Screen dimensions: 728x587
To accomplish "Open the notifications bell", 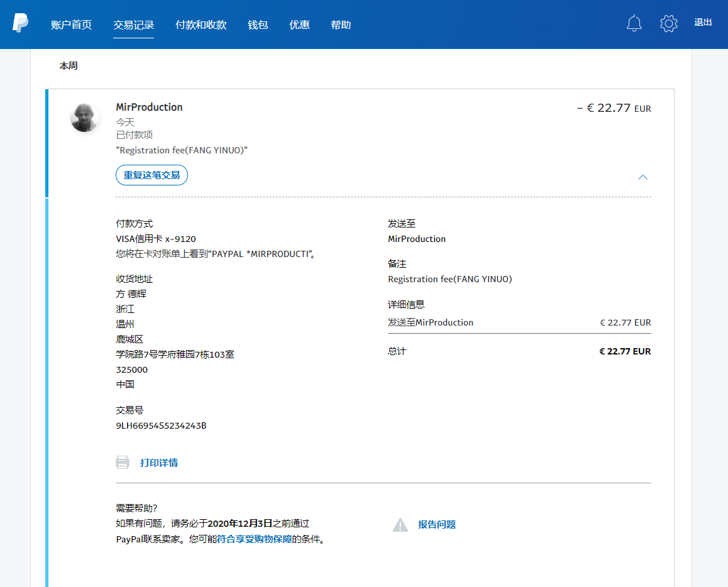I will pyautogui.click(x=634, y=24).
